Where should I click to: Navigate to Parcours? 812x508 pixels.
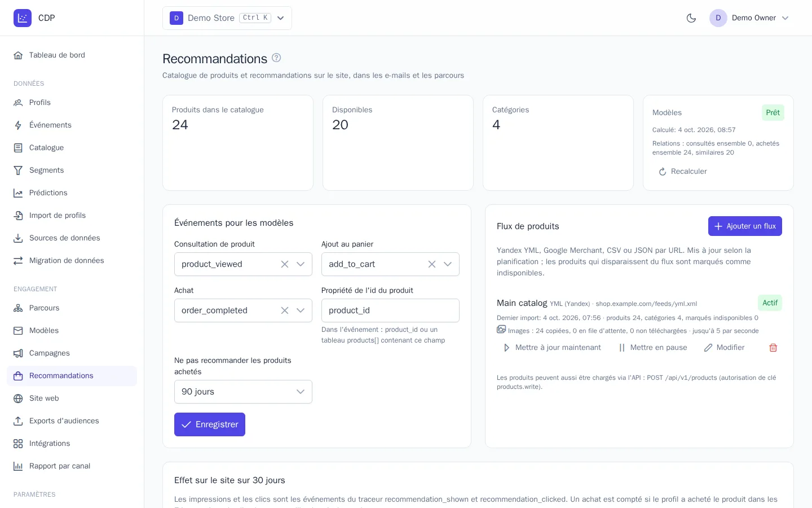[x=72, y=308]
